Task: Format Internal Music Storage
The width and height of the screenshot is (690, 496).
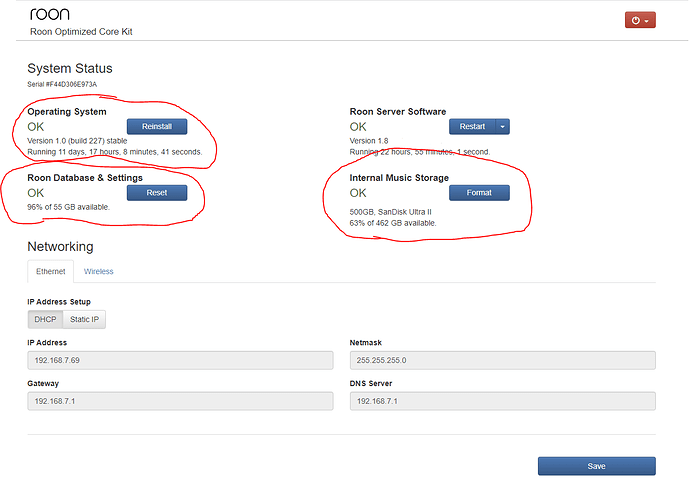Action: [x=479, y=193]
